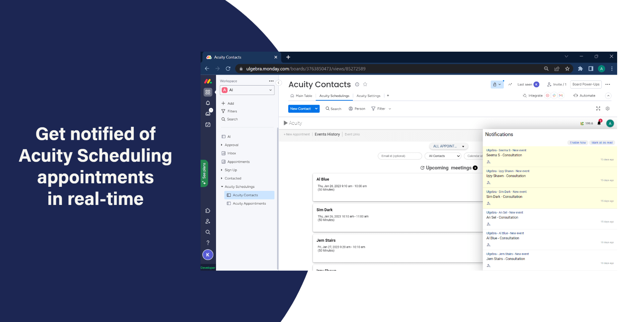The image size is (644, 322).
Task: Click + New Appointment tab
Action: point(297,135)
